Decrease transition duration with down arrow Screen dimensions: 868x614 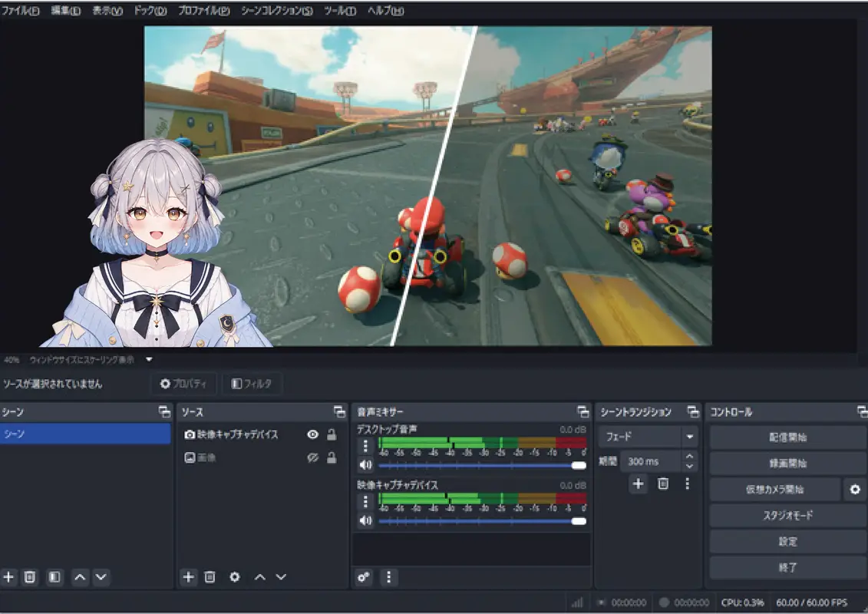coord(689,466)
